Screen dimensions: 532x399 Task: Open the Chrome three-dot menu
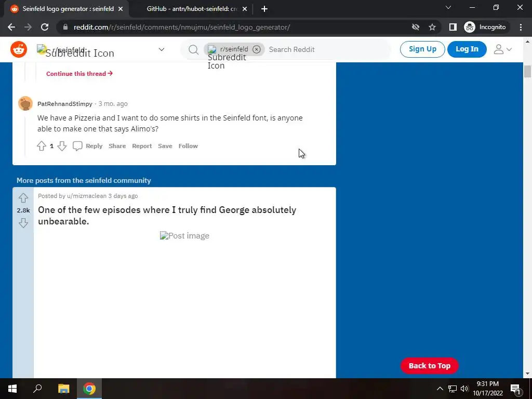click(521, 27)
